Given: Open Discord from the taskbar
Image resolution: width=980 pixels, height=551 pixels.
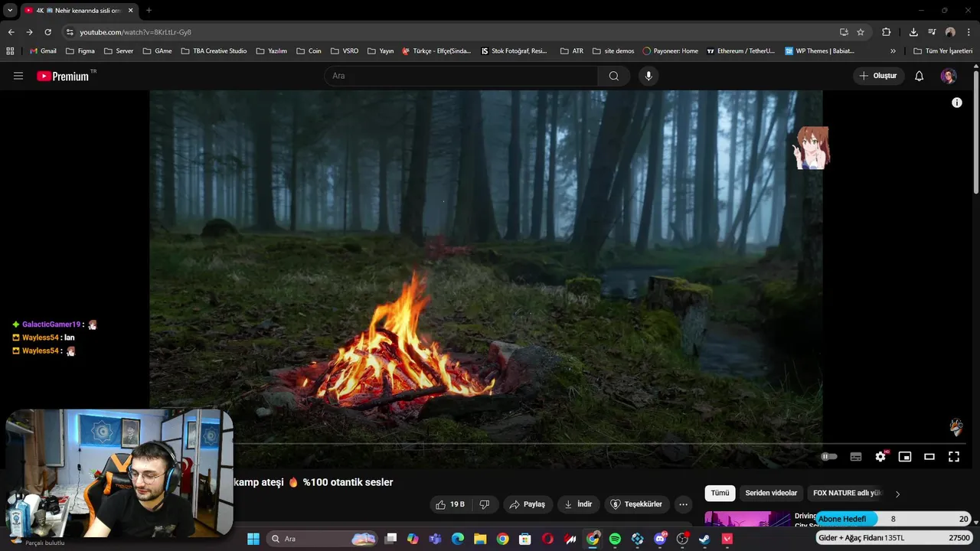Looking at the screenshot, I should pos(660,539).
